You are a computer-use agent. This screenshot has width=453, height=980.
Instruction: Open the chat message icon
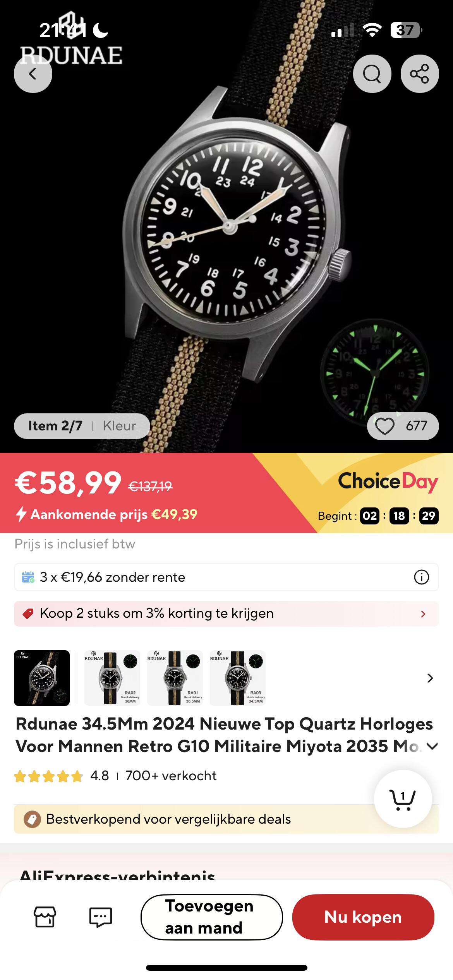point(101,917)
